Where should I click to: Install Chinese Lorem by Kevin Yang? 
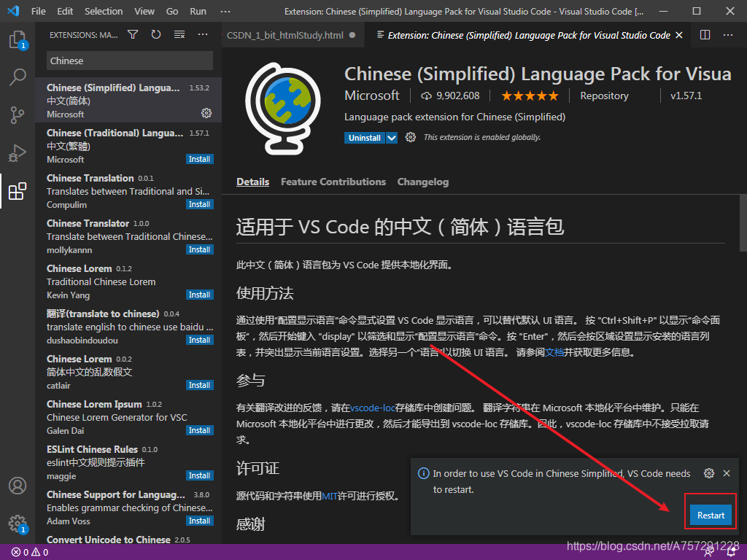click(x=199, y=295)
